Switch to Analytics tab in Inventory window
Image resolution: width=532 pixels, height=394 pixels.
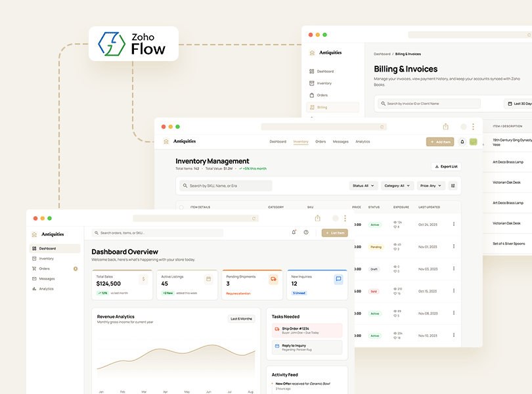[363, 142]
